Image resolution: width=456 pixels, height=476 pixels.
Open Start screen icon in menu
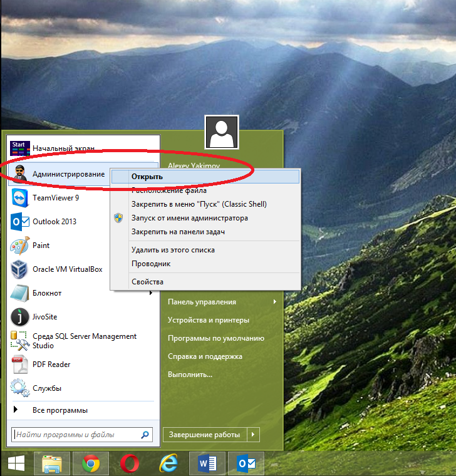[20, 148]
